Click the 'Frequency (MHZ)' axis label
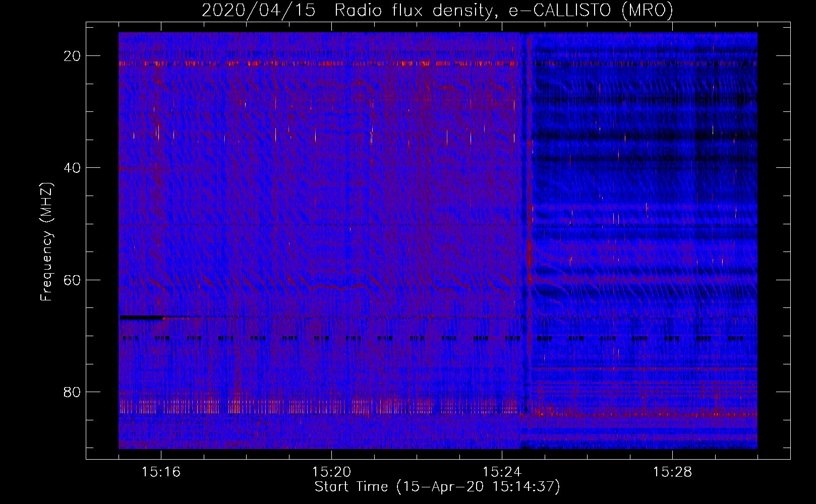 (46, 242)
